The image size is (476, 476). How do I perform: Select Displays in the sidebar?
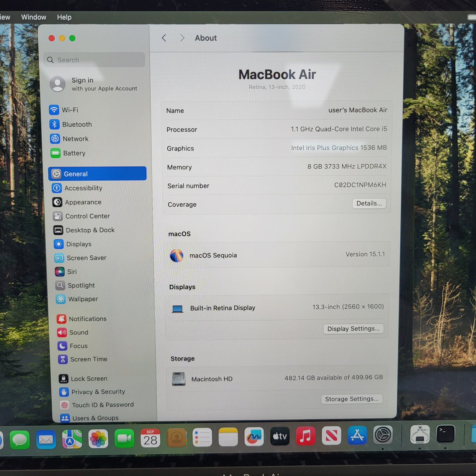coord(73,244)
